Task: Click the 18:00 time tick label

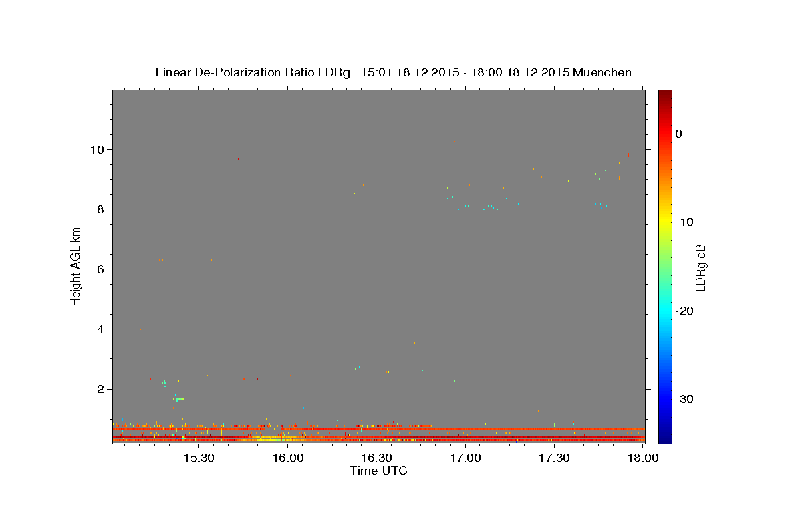Action: coord(642,458)
